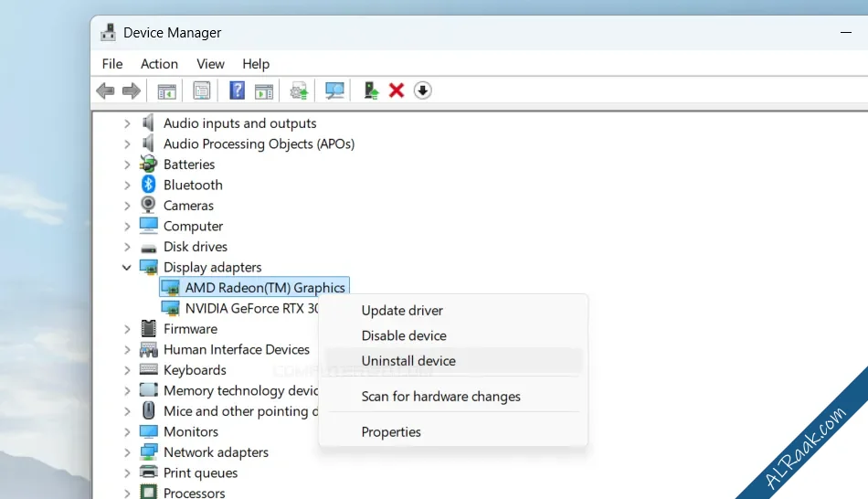Click the Human Interface Devices icon

148,349
